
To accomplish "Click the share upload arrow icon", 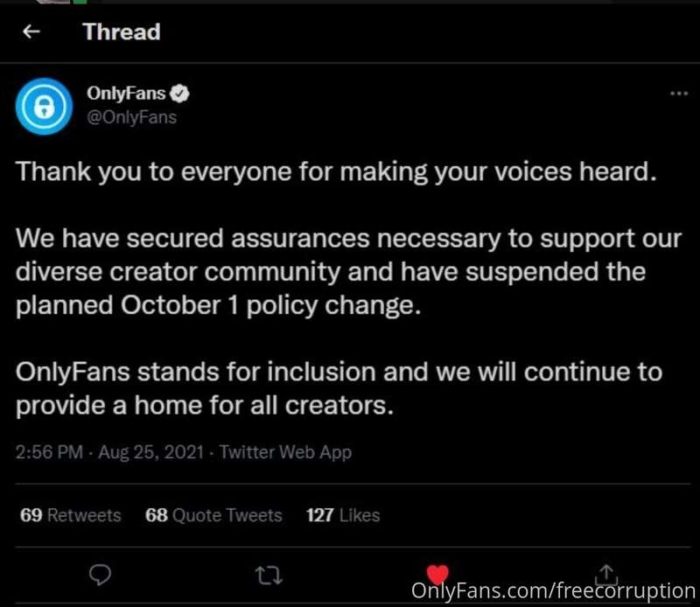I will 606,575.
